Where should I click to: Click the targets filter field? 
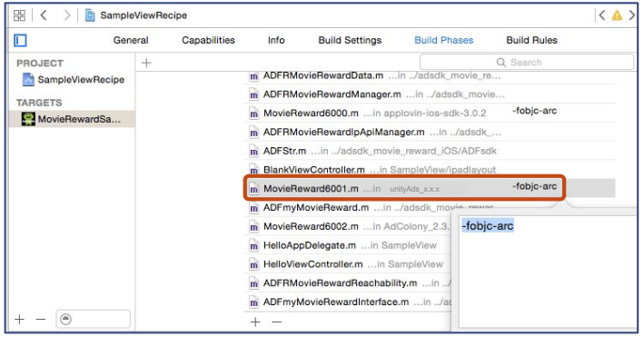coord(94,320)
